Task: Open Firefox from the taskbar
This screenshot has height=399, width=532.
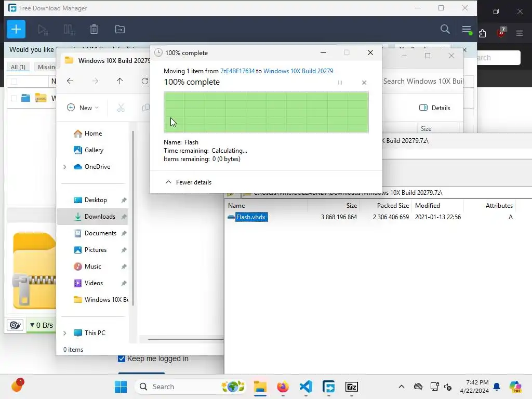Action: (283, 387)
